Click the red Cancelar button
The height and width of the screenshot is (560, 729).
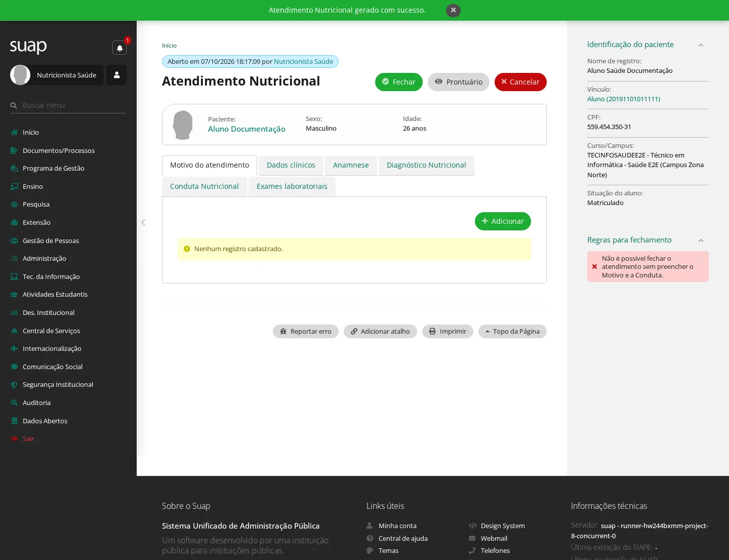[x=520, y=82]
